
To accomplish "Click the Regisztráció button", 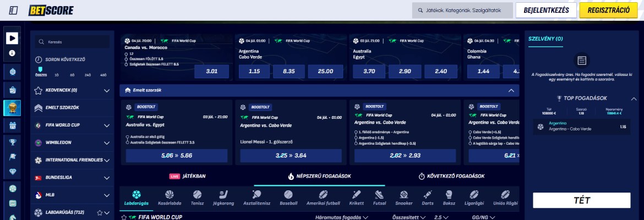I will pyautogui.click(x=609, y=10).
